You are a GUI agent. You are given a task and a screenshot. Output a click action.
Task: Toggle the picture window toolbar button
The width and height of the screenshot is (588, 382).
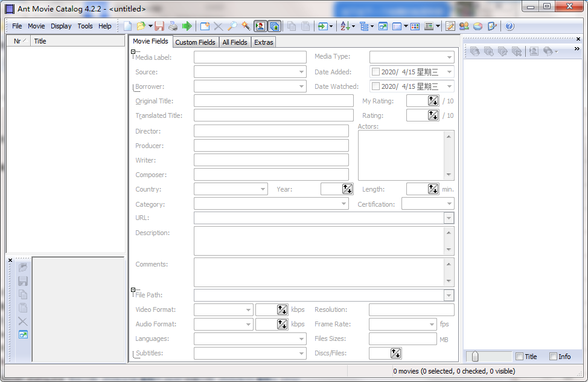point(260,27)
